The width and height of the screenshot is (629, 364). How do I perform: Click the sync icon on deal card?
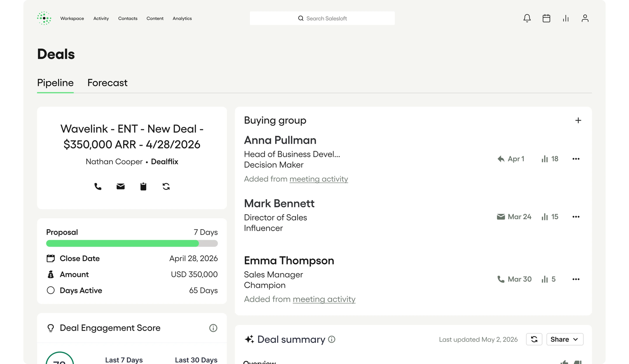[166, 186]
